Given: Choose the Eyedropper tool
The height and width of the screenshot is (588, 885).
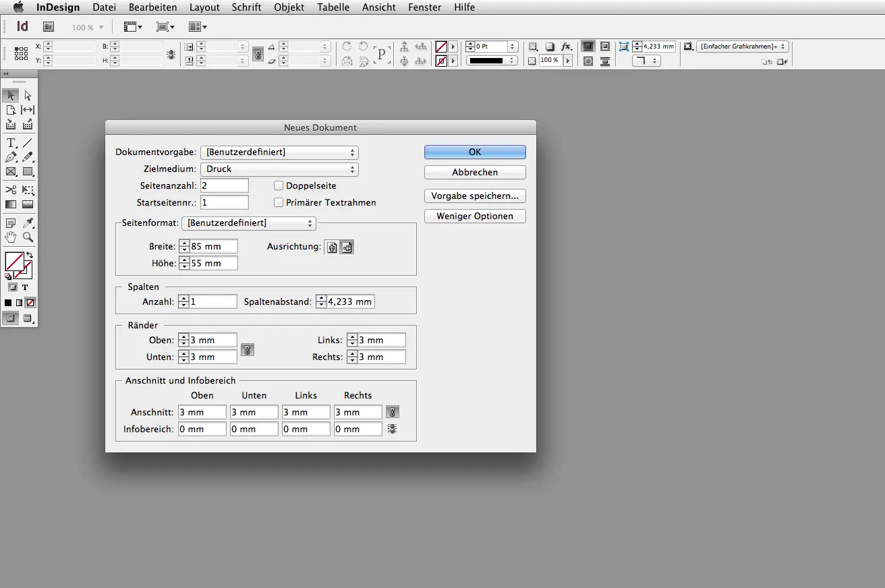Looking at the screenshot, I should point(28,223).
